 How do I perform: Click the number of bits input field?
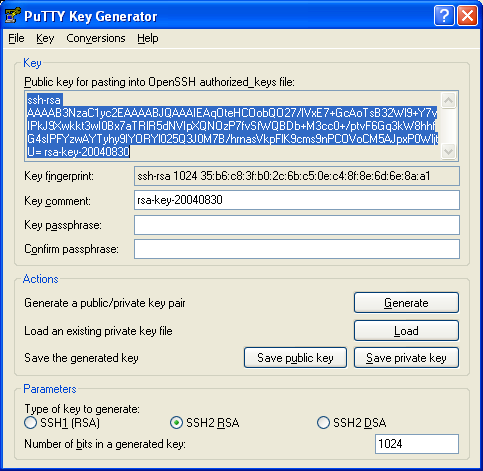(417, 444)
